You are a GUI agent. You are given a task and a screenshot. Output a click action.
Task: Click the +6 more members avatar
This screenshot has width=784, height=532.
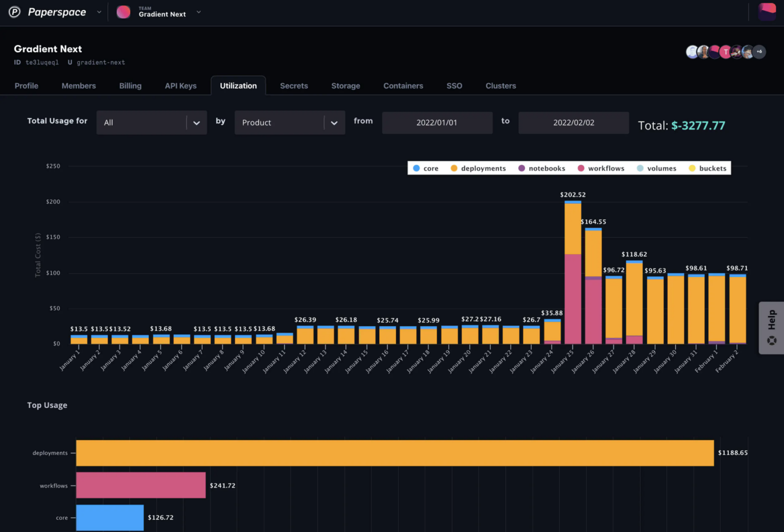click(x=759, y=52)
